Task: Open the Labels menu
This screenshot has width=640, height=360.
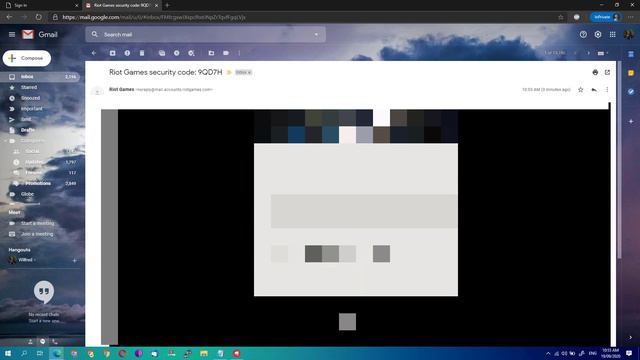Action: [226, 53]
